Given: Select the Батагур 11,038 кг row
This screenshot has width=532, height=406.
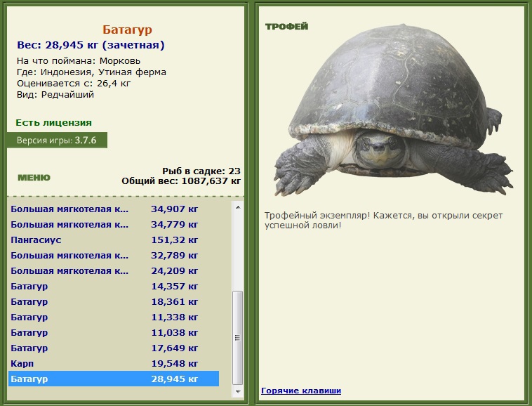Looking at the screenshot, I should coord(114,333).
